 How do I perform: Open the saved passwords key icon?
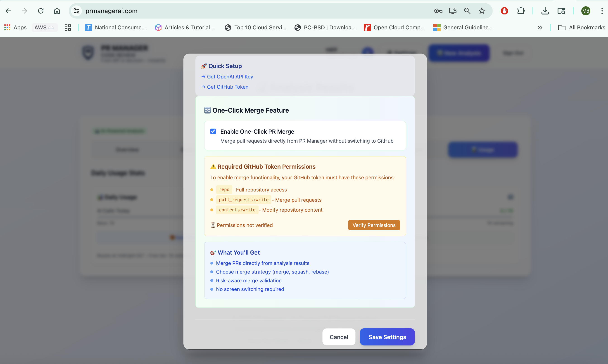point(438,11)
